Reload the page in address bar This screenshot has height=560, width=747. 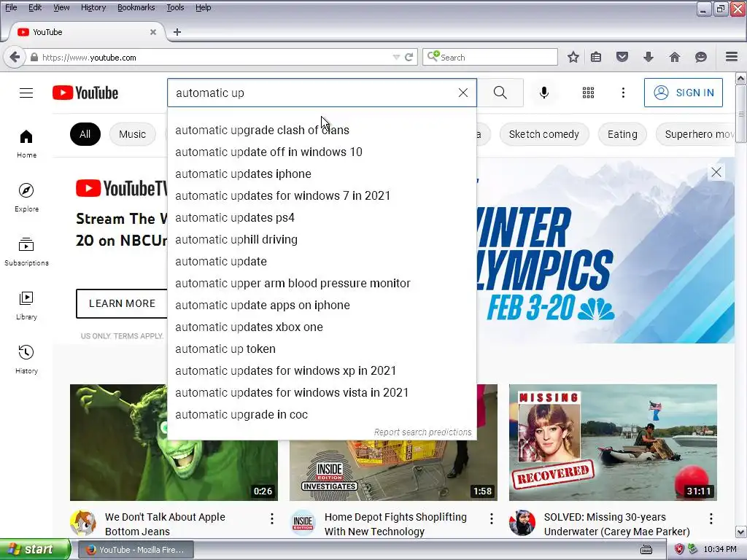409,57
